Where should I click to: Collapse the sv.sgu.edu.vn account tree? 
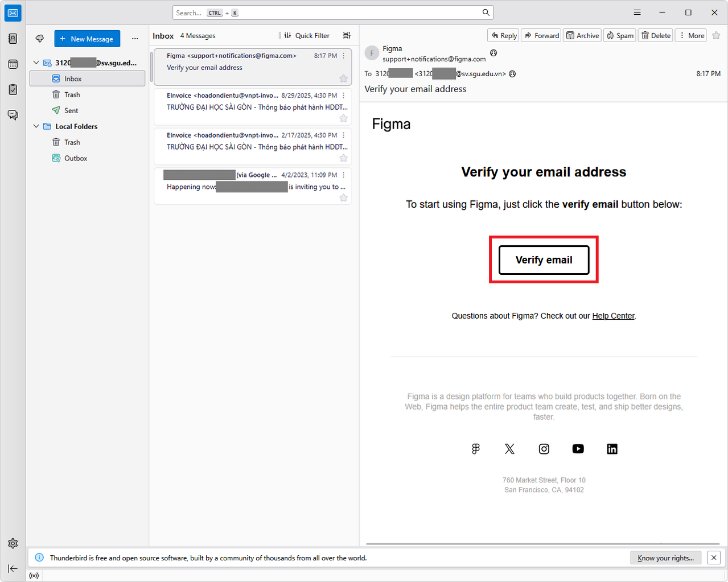(36, 63)
